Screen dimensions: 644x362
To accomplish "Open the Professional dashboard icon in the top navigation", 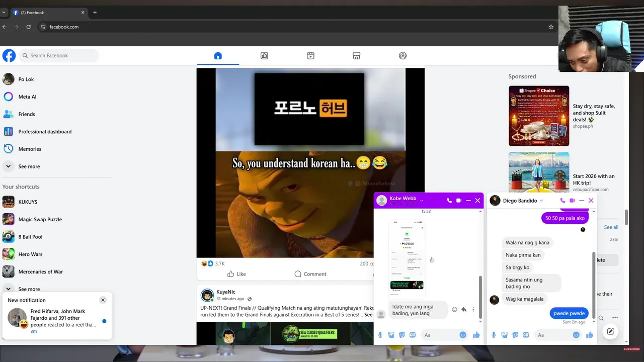I will pyautogui.click(x=264, y=56).
